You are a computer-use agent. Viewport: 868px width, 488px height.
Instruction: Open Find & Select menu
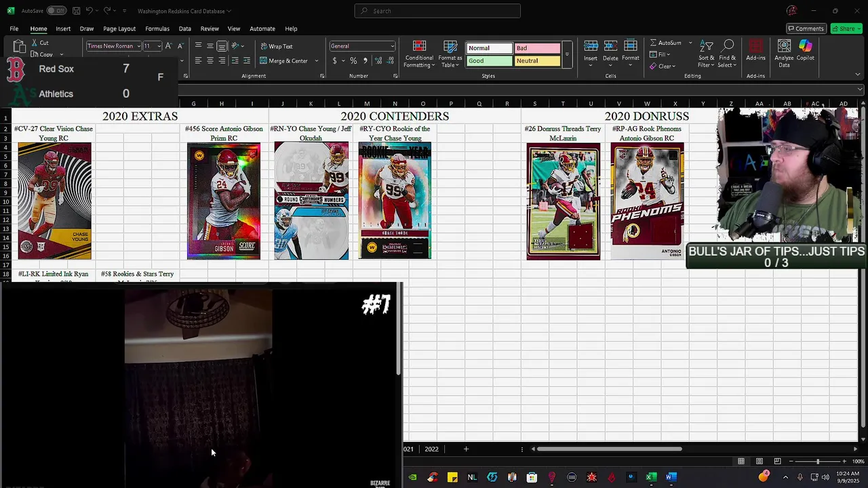pos(728,54)
